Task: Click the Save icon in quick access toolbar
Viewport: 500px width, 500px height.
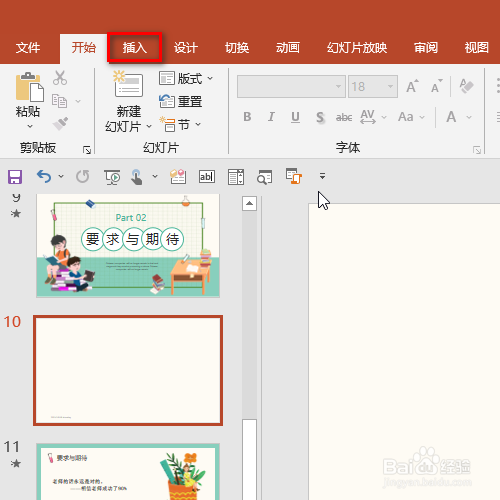Action: pyautogui.click(x=15, y=177)
